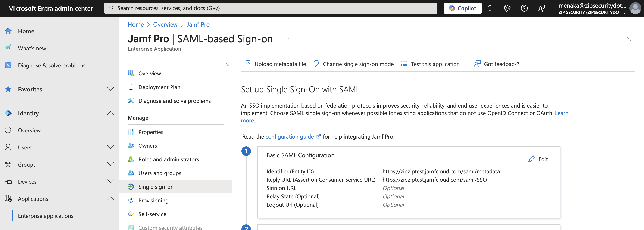The image size is (644, 230).
Task: Click Microsoft Entra admin center title
Action: (50, 8)
